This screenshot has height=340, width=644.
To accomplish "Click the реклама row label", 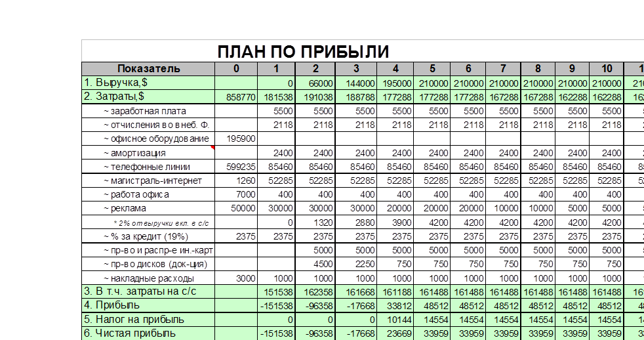I will point(148,209).
